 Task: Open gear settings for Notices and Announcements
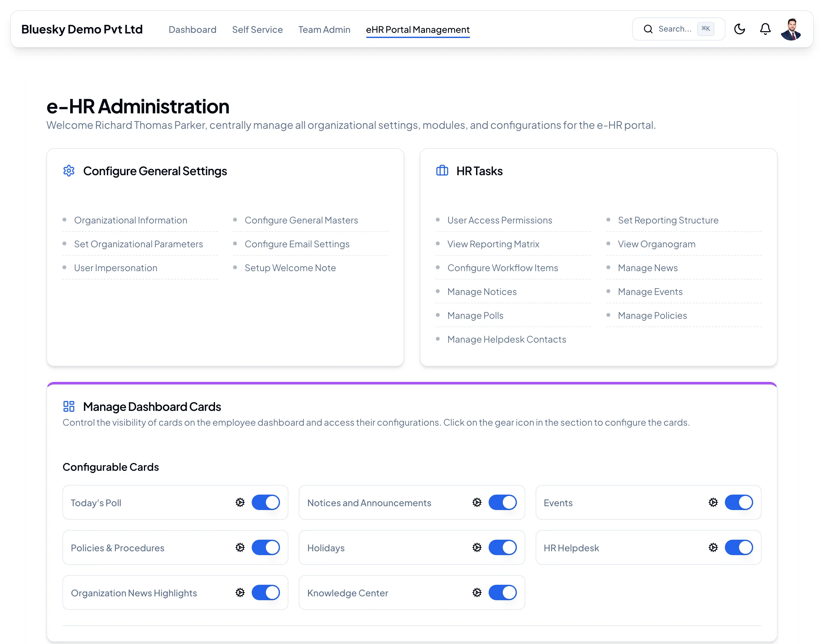[477, 502]
